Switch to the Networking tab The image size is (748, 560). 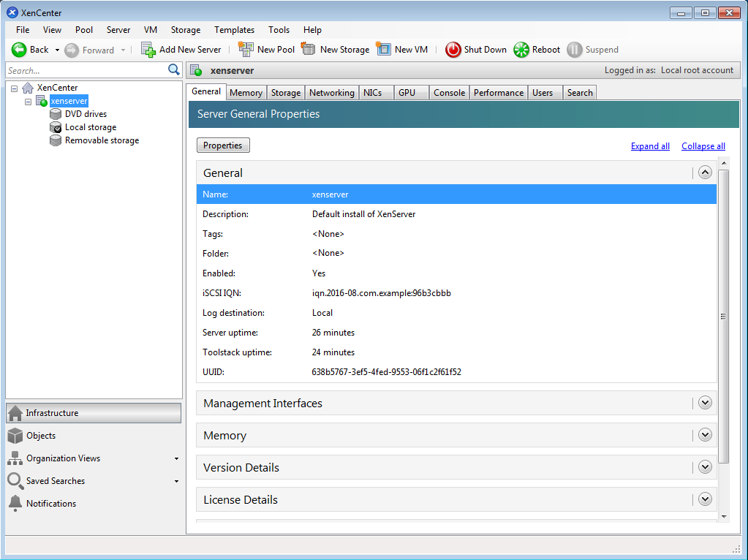click(331, 93)
